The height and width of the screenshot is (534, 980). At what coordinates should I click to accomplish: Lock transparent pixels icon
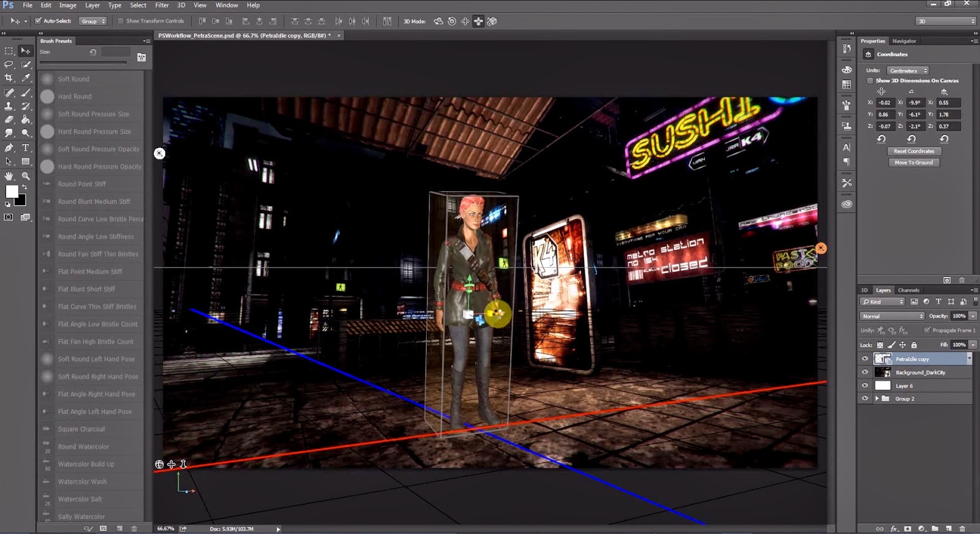880,345
